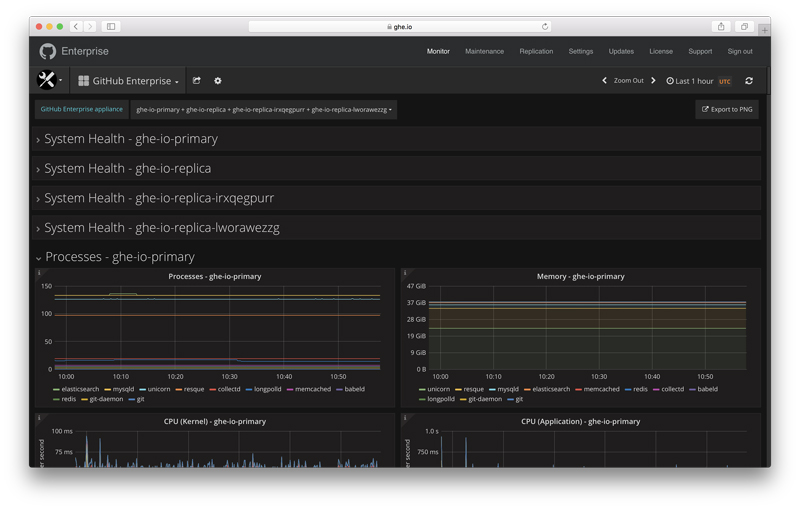The image size is (800, 509).
Task: Open CPU (Application) - ghe-io-primary panel title
Action: click(x=580, y=421)
